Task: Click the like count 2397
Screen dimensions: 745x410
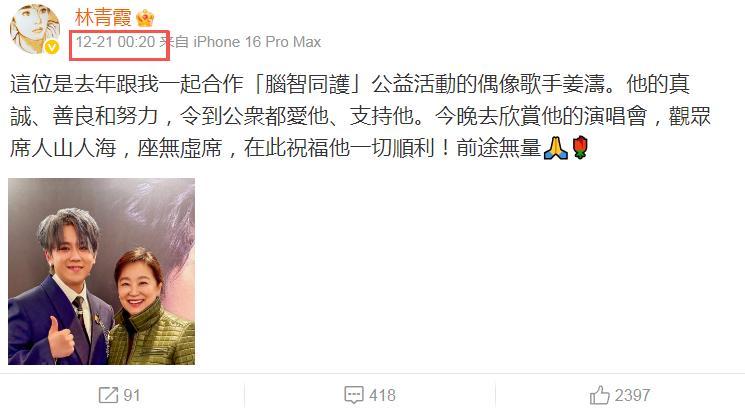Action: point(632,395)
